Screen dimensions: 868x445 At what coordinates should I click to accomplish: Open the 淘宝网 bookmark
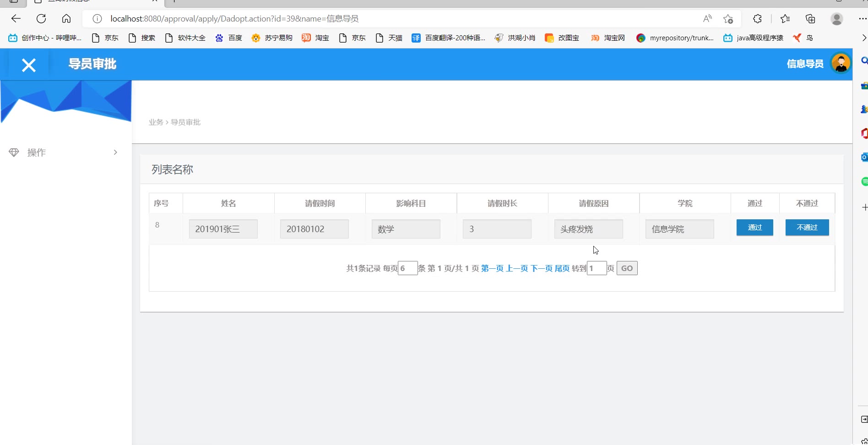(608, 38)
